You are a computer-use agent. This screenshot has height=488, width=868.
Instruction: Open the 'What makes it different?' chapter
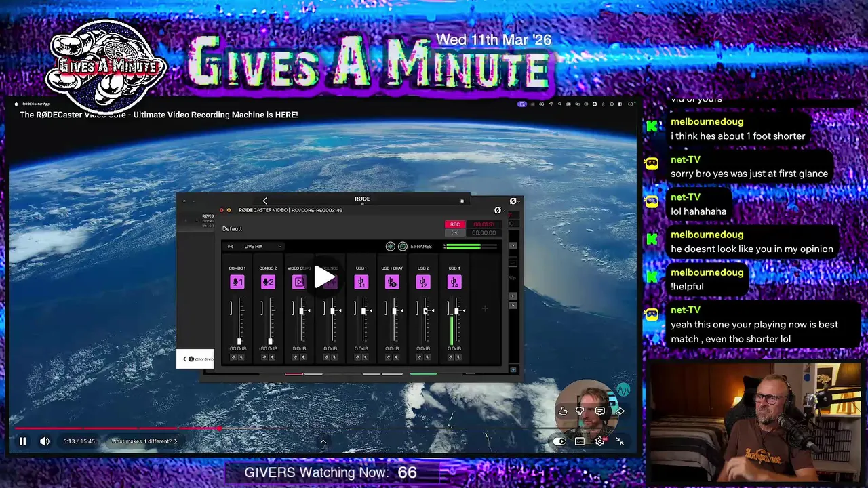coord(144,441)
